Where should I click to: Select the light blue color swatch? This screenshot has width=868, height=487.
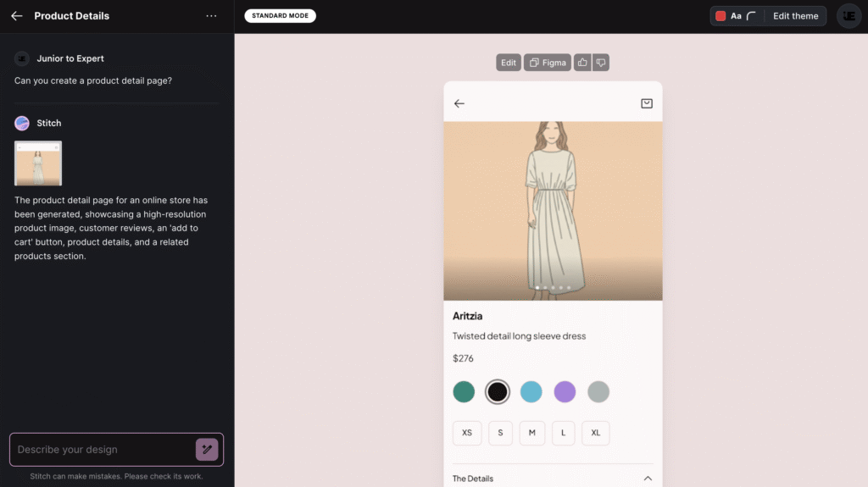click(531, 392)
